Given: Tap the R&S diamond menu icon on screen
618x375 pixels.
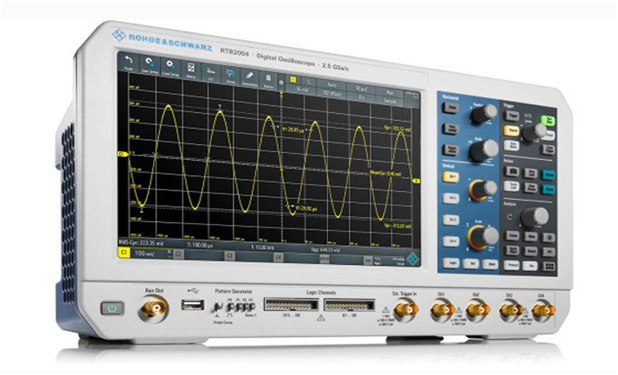Looking at the screenshot, I should (412, 259).
